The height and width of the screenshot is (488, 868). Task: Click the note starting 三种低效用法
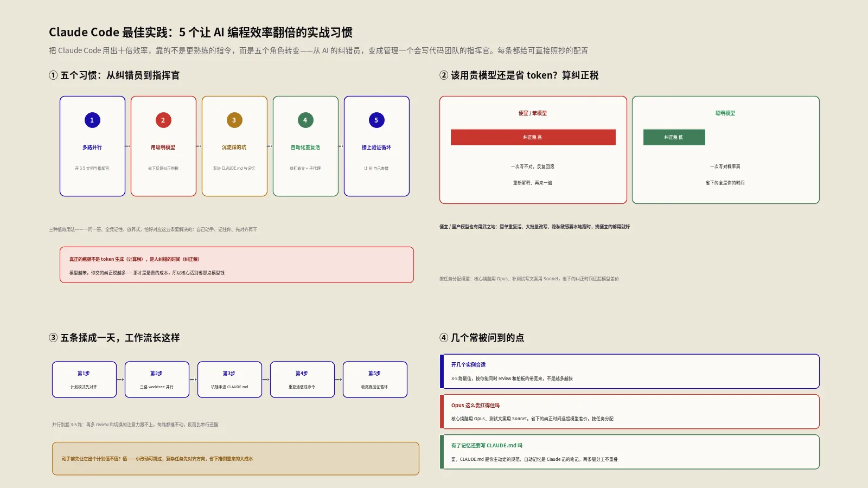point(153,229)
